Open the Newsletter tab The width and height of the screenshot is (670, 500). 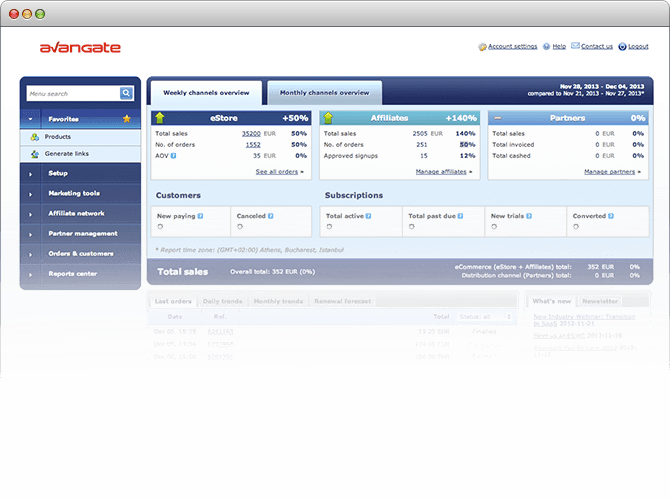600,301
